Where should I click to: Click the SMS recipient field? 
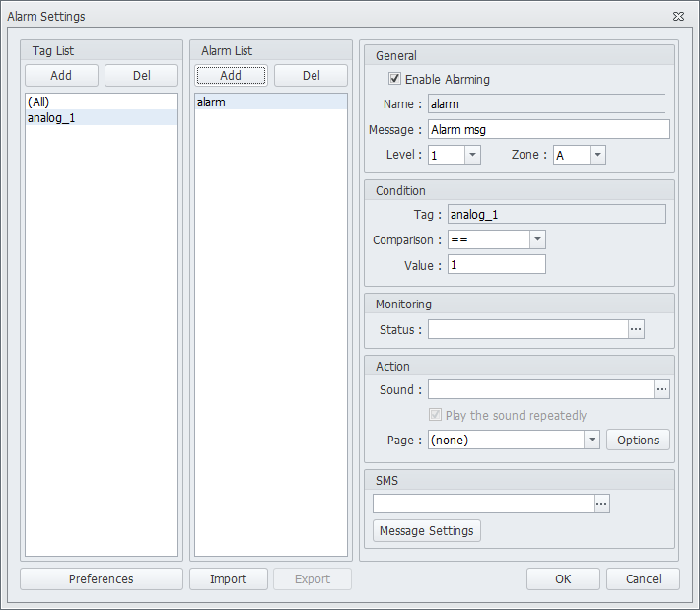[x=483, y=504]
